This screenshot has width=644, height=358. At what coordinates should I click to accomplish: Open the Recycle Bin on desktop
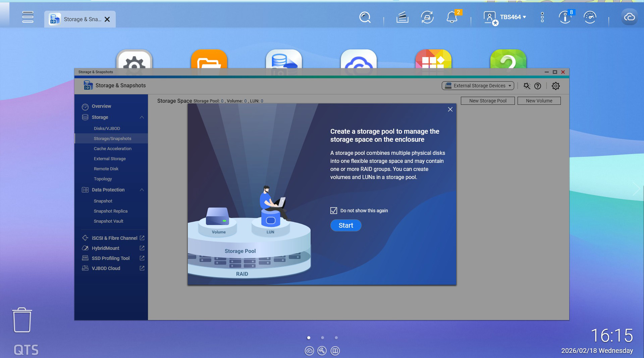[x=22, y=320]
